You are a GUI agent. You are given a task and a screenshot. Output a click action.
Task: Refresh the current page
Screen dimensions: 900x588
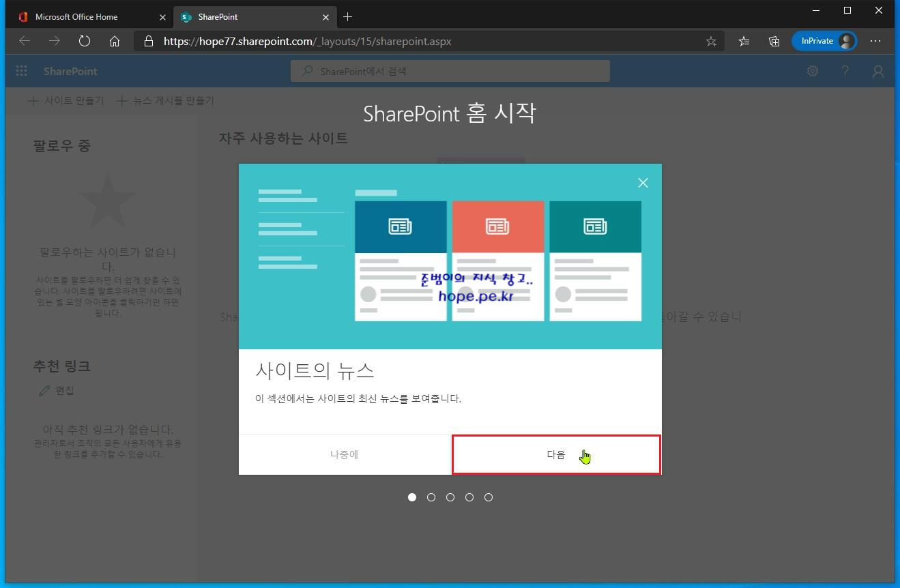coord(85,41)
